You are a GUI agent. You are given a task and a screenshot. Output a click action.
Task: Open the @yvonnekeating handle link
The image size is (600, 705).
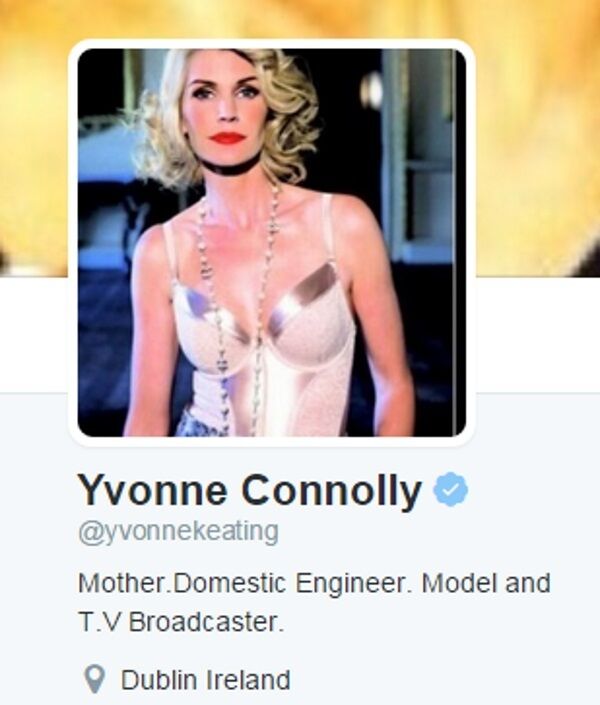coord(178,532)
